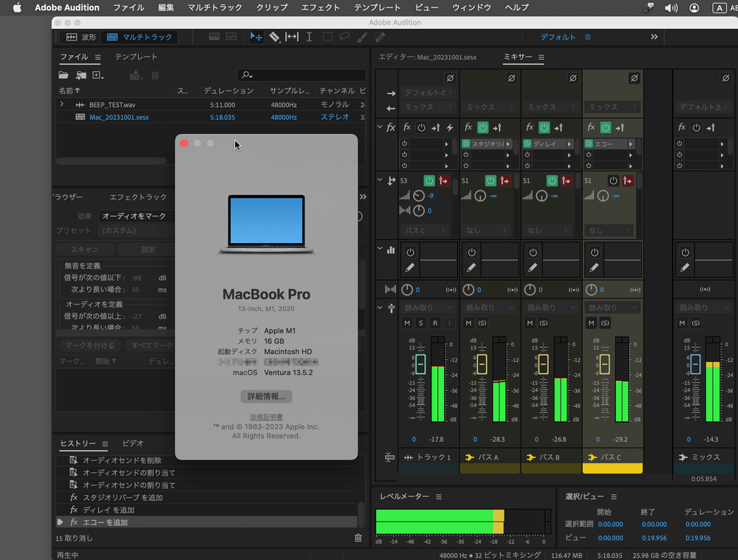Switch to マルチトラック view
This screenshot has height=560, width=738.
click(138, 37)
